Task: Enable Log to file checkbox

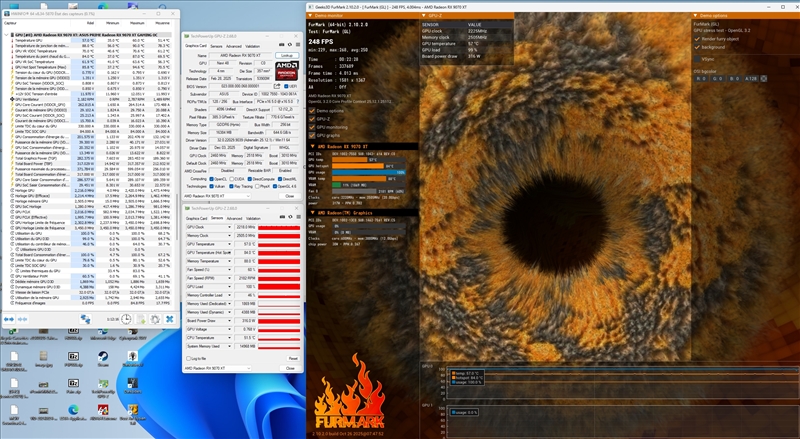Action: 187,357
